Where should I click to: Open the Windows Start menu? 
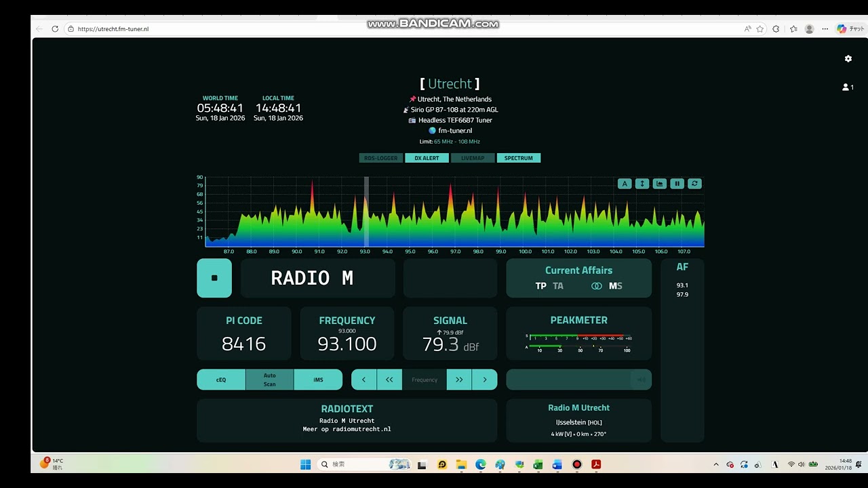305,464
